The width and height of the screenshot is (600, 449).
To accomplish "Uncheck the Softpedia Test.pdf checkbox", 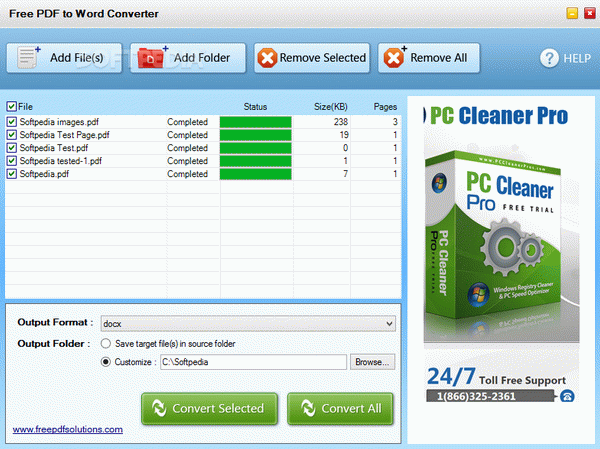I will pyautogui.click(x=11, y=148).
